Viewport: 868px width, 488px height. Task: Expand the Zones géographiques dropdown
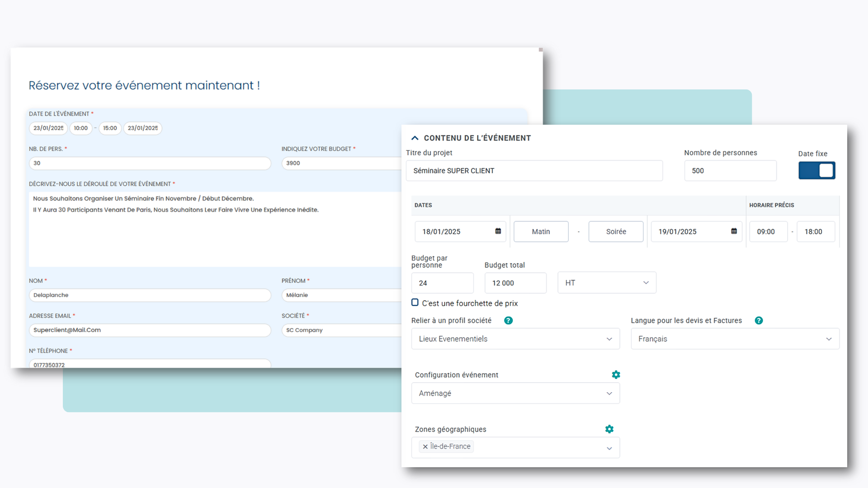(609, 448)
